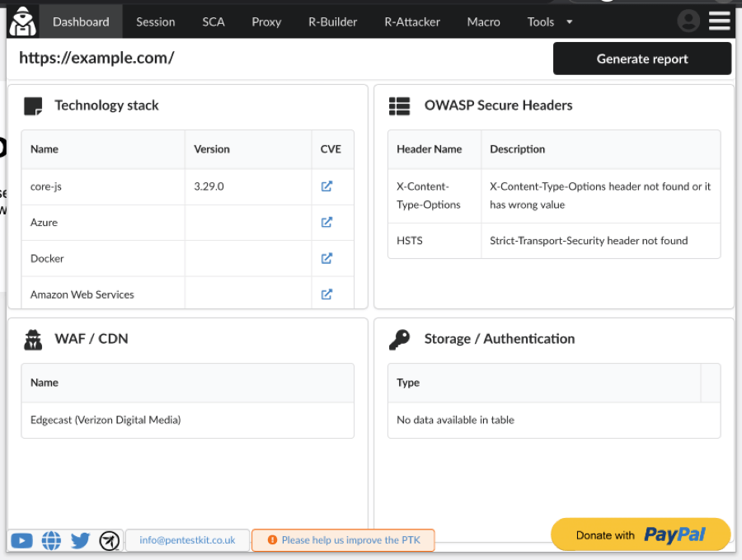
Task: Open the R-Attacker tab
Action: (x=412, y=22)
